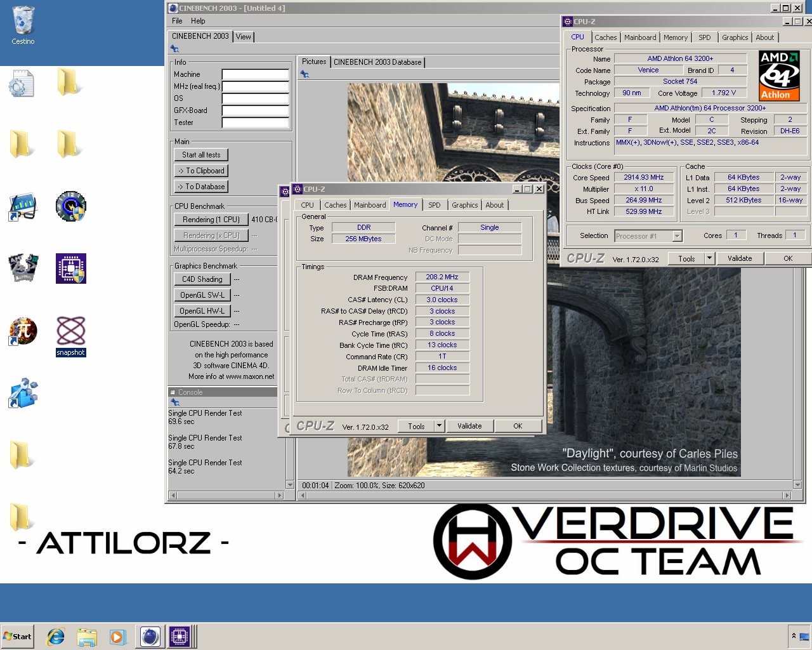
Task: Show hidden system tray icons
Action: click(794, 636)
